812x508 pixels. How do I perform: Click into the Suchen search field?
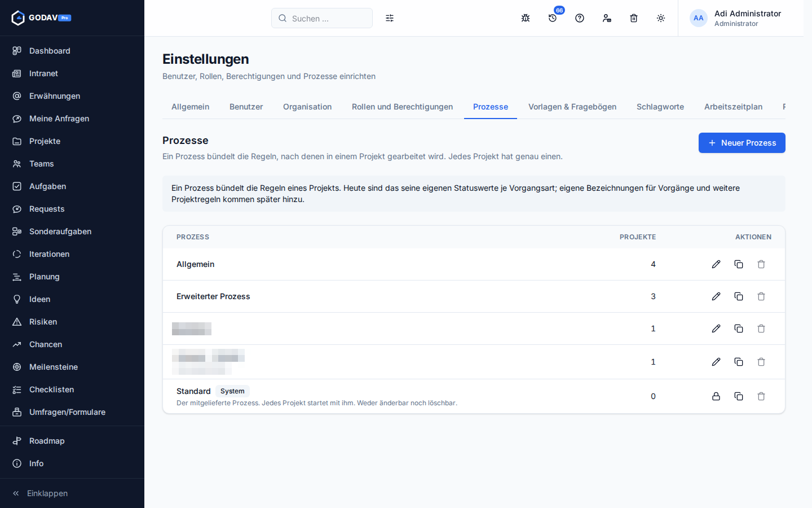coord(322,18)
